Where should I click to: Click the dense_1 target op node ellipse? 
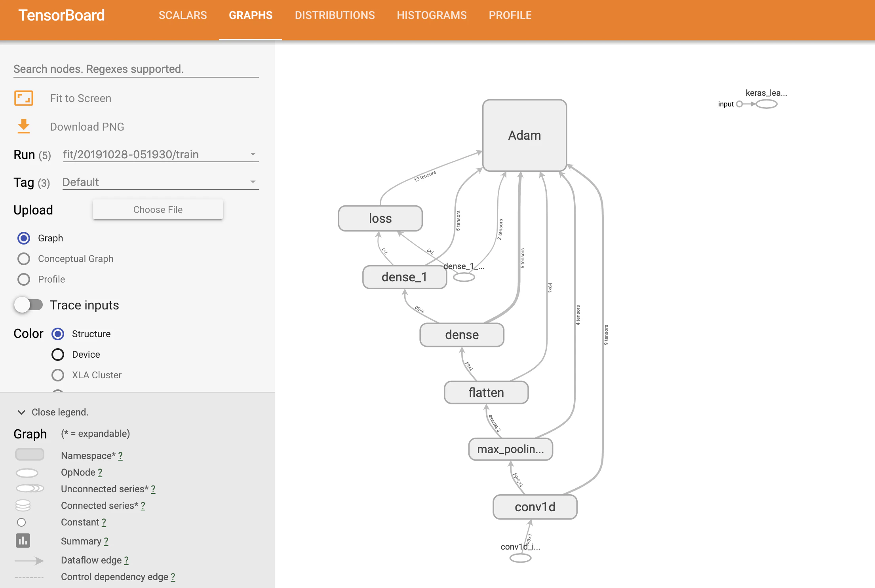point(464,277)
